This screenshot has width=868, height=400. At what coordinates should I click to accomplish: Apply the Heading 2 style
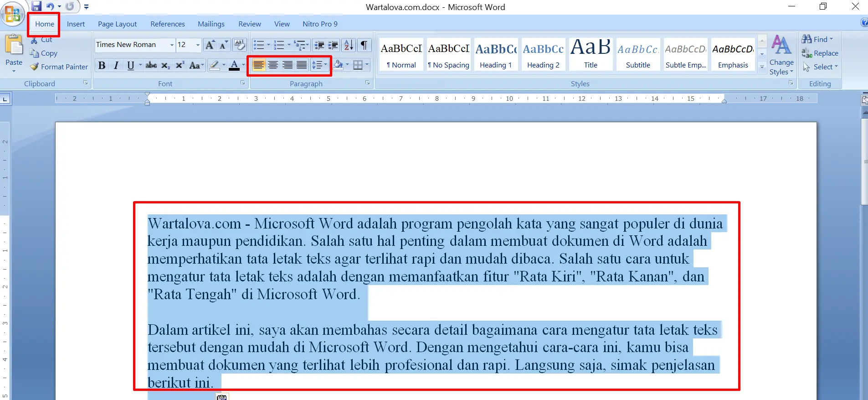coord(544,54)
